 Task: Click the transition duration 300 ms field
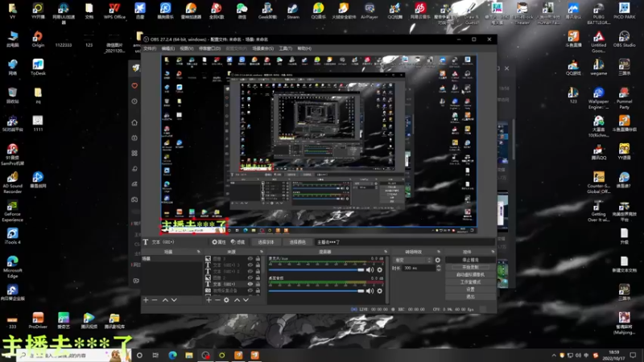[x=419, y=268]
